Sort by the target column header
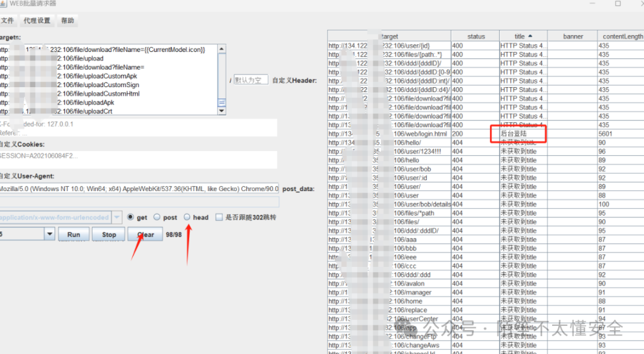The image size is (644, 354). point(389,36)
